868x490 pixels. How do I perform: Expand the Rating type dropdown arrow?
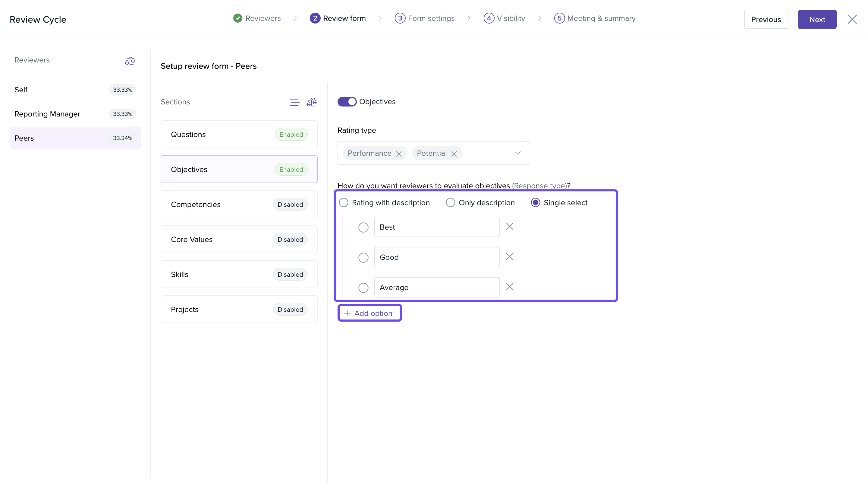517,153
